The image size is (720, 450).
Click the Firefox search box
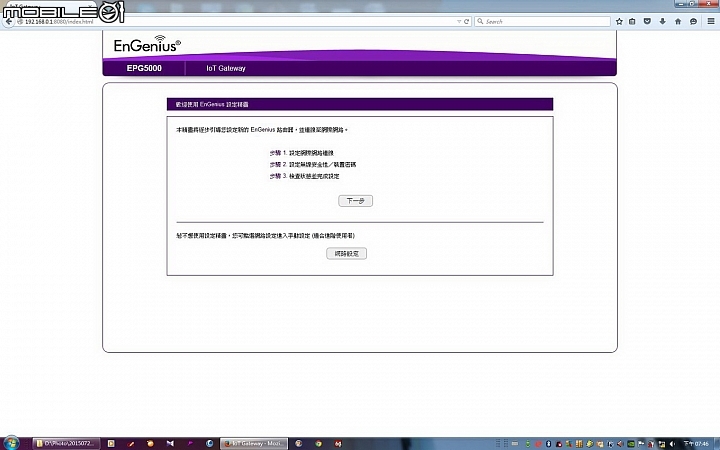[x=542, y=22]
